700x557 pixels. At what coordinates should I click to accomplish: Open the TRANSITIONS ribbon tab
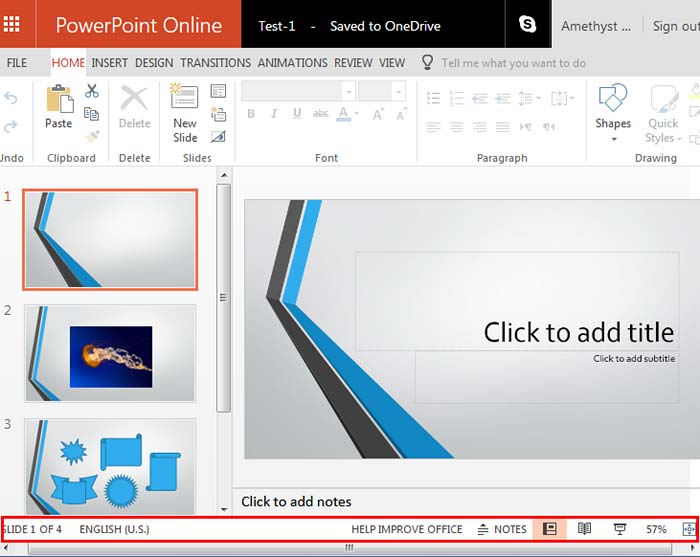coord(215,63)
